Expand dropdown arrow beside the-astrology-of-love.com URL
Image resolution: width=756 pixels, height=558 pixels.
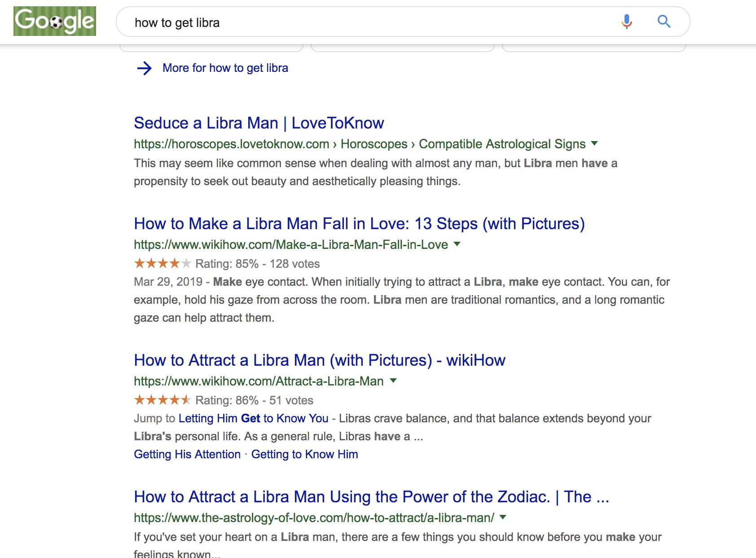coord(503,518)
